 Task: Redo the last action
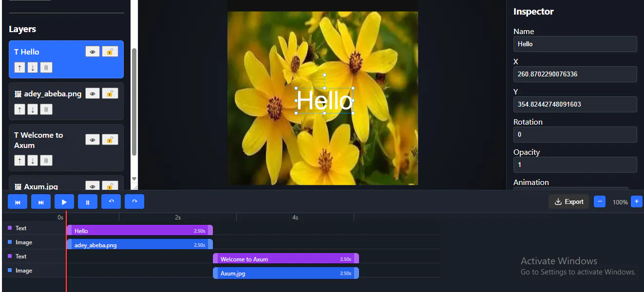134,201
